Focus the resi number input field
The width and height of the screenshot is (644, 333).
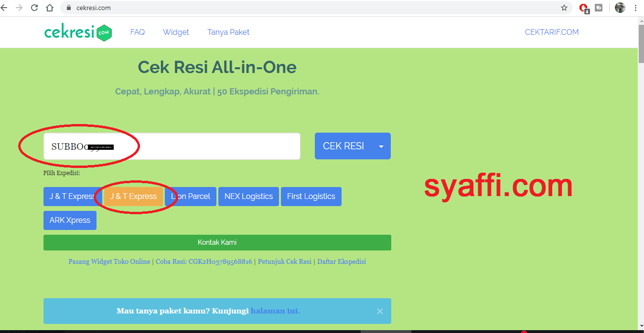click(x=172, y=146)
